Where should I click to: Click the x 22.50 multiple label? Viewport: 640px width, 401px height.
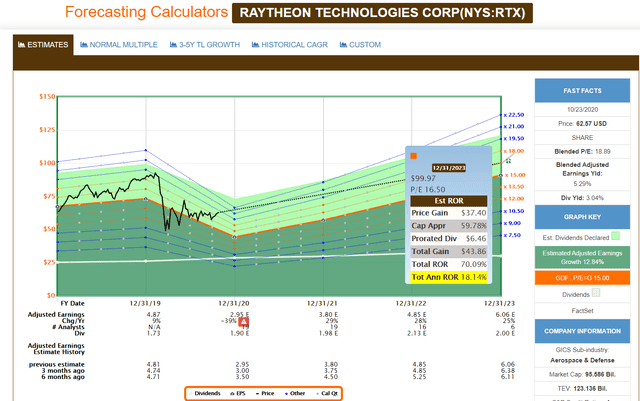514,115
